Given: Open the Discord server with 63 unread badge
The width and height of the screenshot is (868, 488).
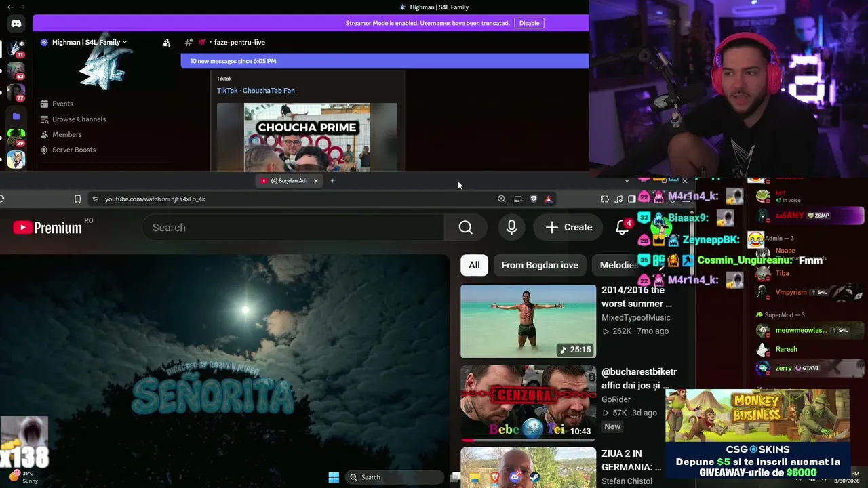Looking at the screenshot, I should click(16, 70).
